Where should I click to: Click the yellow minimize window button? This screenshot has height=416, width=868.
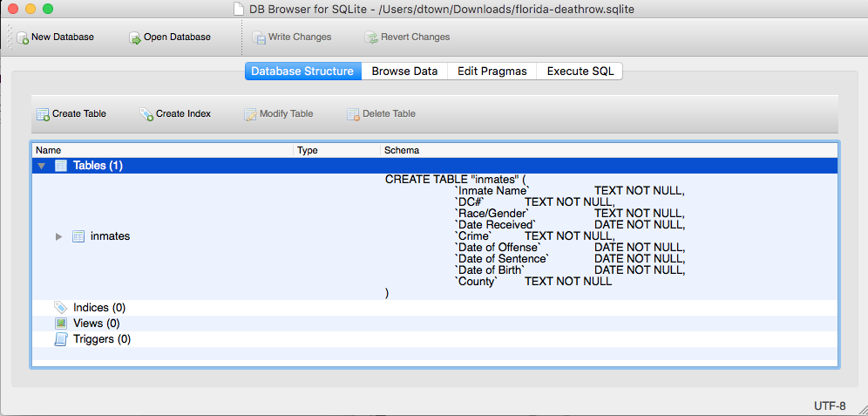click(31, 9)
